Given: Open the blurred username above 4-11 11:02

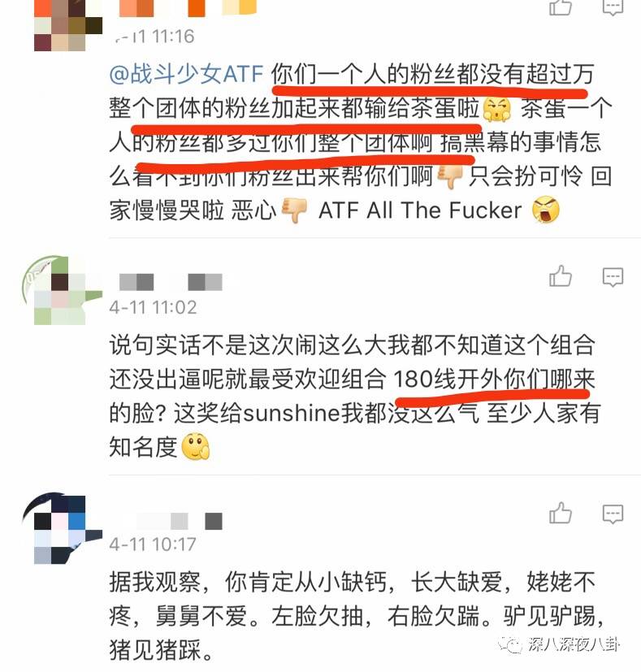Looking at the screenshot, I should (171, 282).
